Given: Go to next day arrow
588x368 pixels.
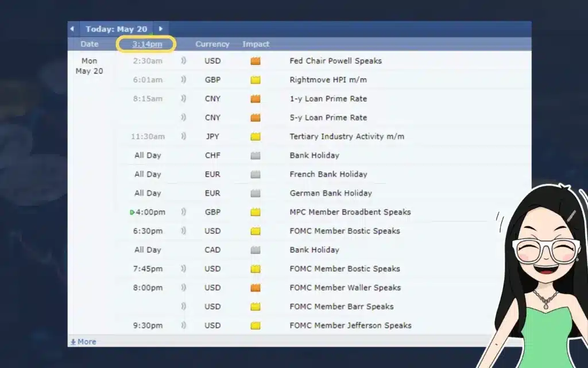Looking at the screenshot, I should coord(161,29).
